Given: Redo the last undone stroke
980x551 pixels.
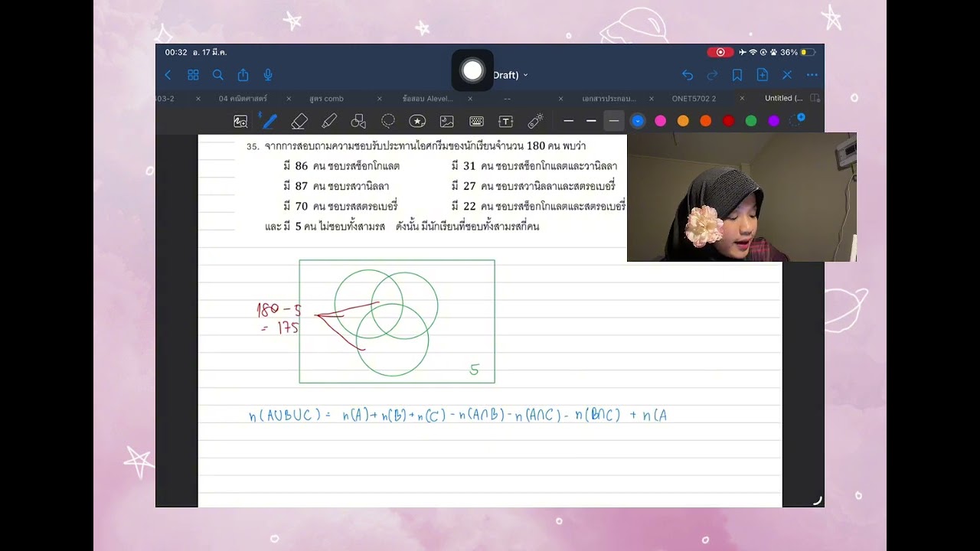Looking at the screenshot, I should click(712, 75).
